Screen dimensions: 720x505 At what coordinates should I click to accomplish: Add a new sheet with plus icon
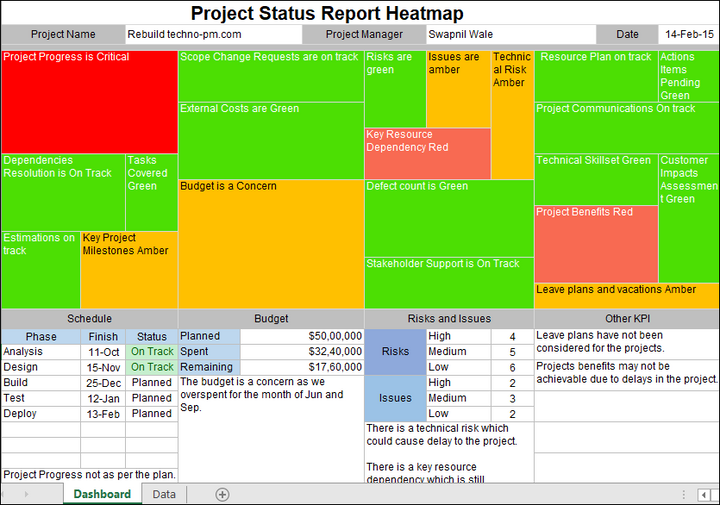(222, 494)
